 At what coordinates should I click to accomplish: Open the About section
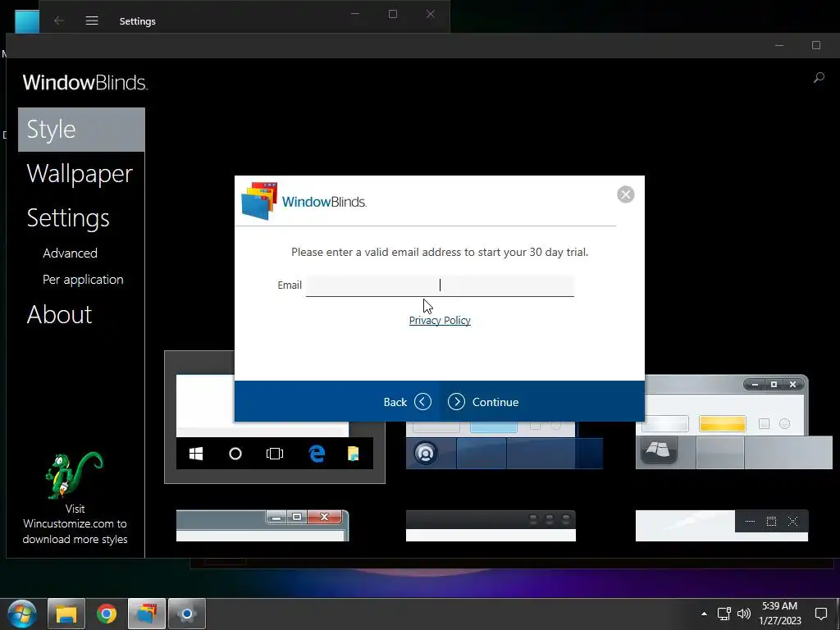[59, 314]
